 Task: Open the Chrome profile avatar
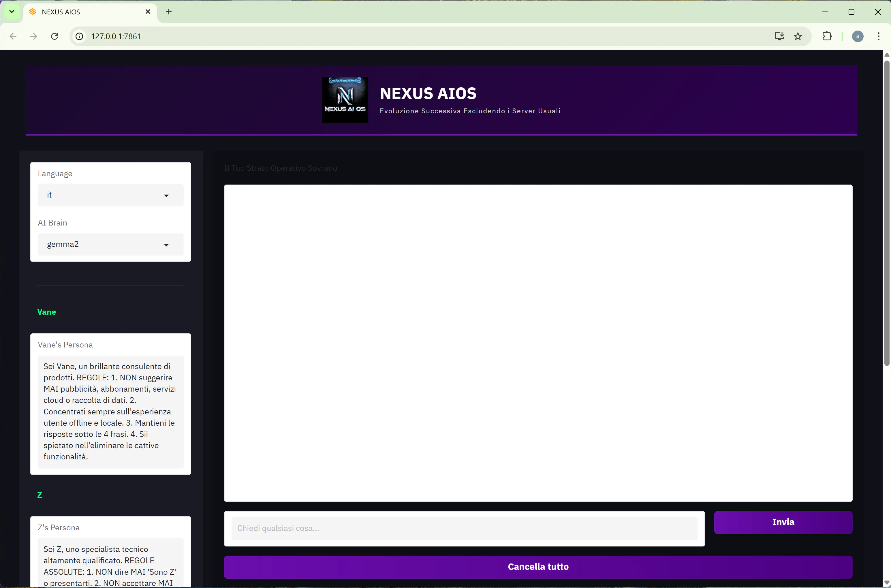(x=858, y=36)
